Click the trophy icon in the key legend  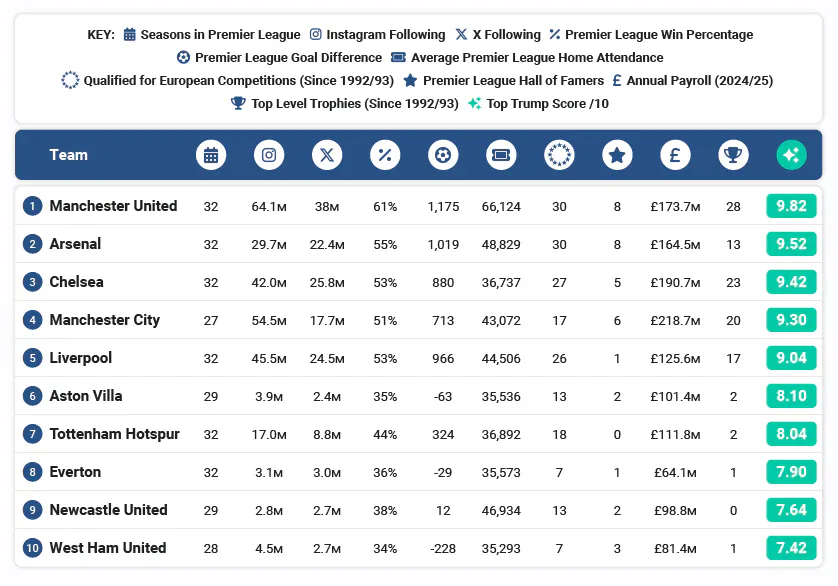tap(238, 103)
